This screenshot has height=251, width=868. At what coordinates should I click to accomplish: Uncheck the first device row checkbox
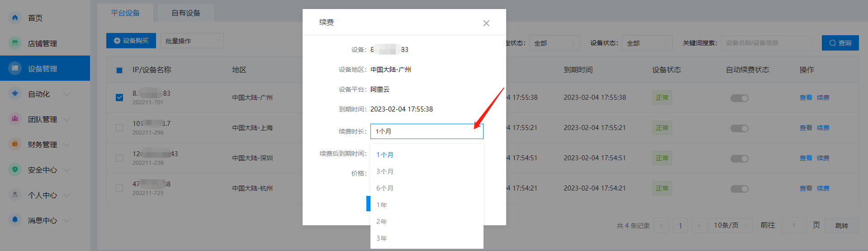[x=119, y=98]
